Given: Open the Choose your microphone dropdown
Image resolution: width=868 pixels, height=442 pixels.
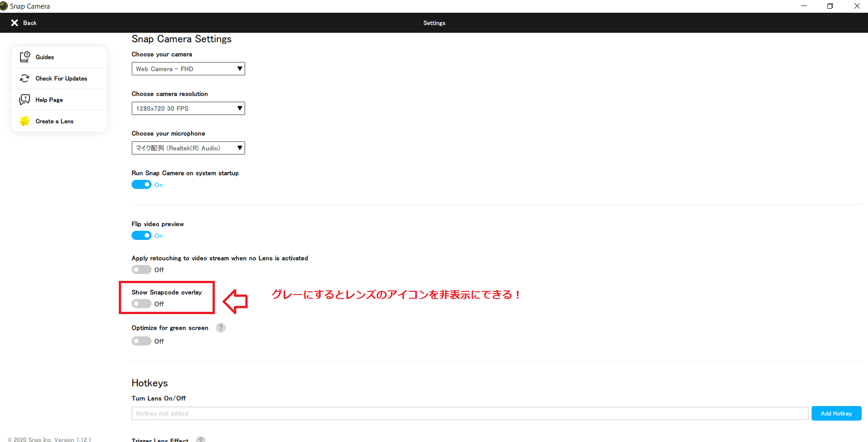Looking at the screenshot, I should tap(188, 148).
